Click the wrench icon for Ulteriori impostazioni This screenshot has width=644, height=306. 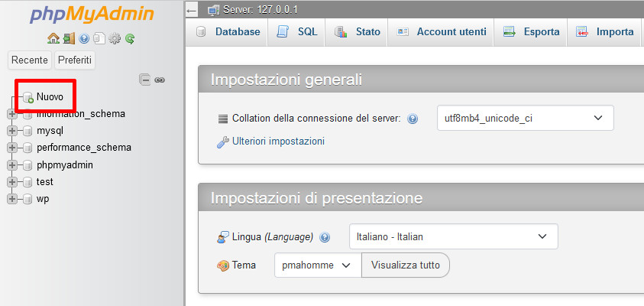(222, 142)
